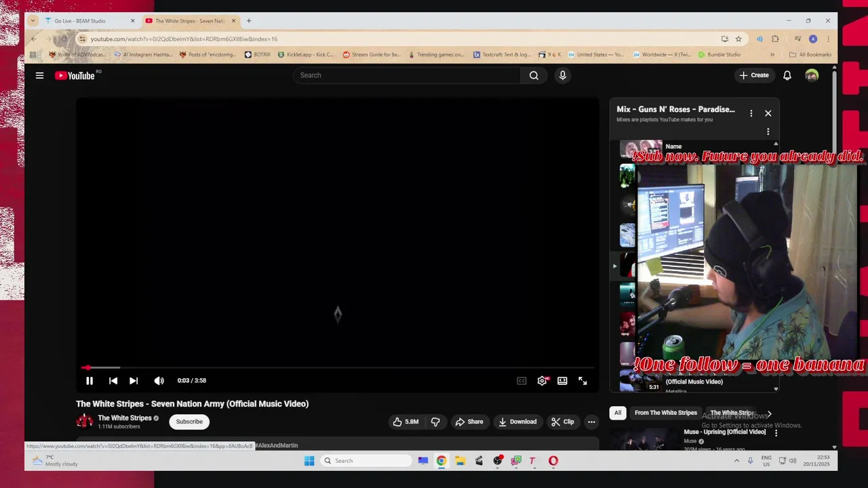Play the 5:31 playlist video thumbnail
Image resolution: width=868 pixels, height=488 pixels.
pyautogui.click(x=642, y=382)
